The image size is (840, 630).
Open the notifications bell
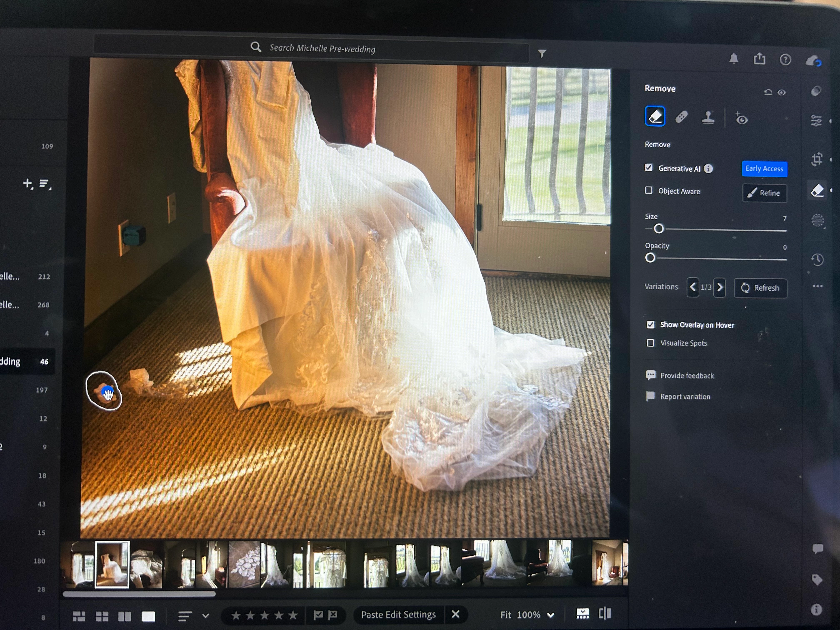click(x=734, y=59)
